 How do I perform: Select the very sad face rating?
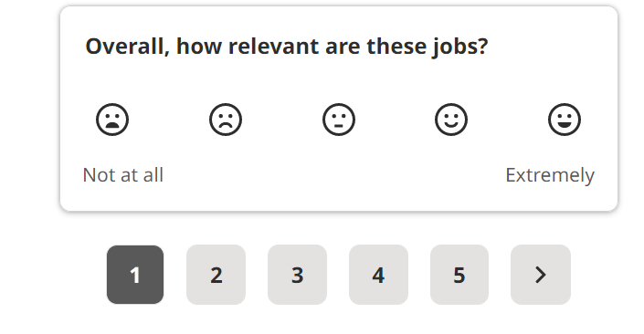pos(112,120)
